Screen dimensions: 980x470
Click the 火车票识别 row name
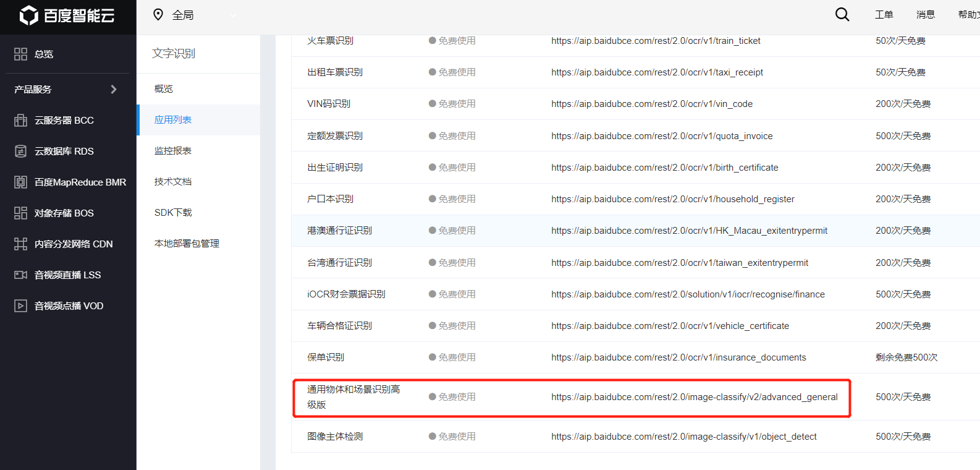(x=331, y=41)
